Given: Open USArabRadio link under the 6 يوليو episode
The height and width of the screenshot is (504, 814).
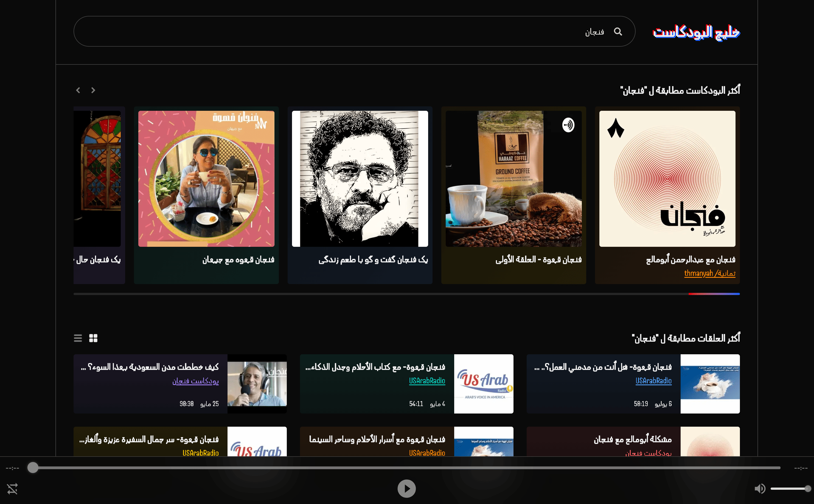Looking at the screenshot, I should pyautogui.click(x=653, y=381).
